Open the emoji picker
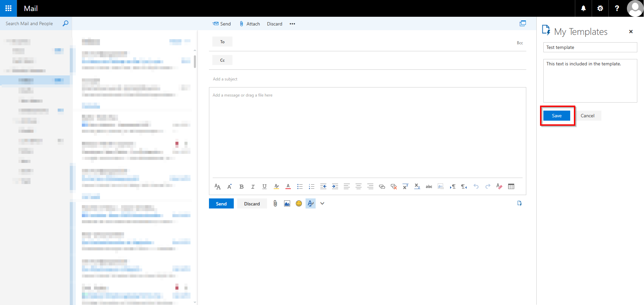Viewport: 644px width, 305px height. (x=299, y=203)
